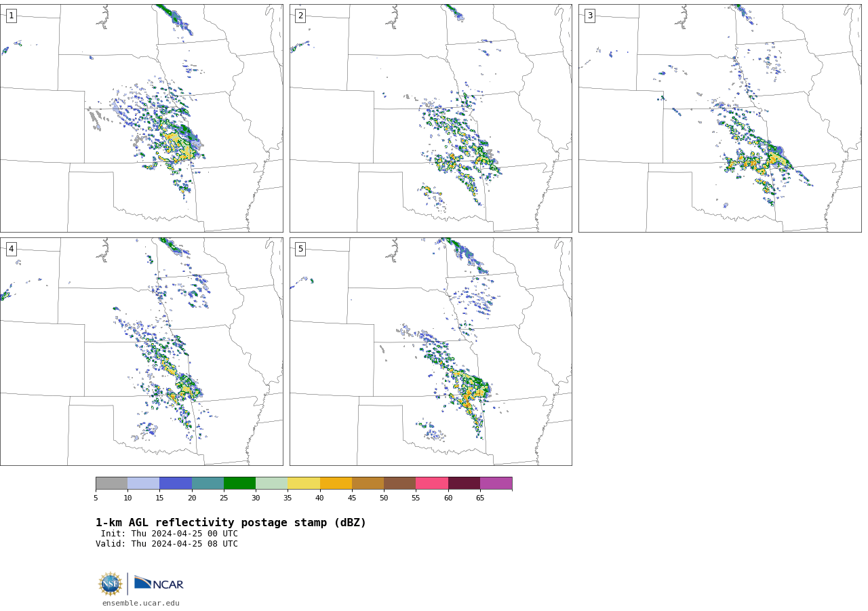
Task: Click the tan 45-50 dBZ swatch
Action: point(368,483)
